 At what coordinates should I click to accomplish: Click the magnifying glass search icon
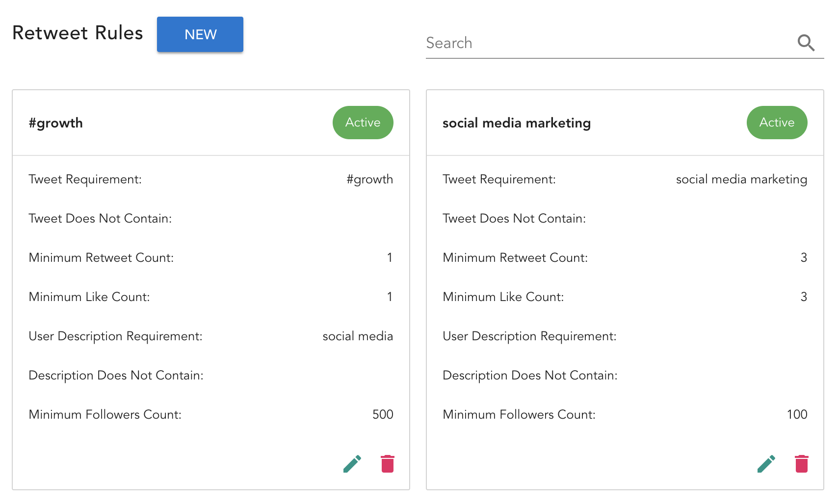806,43
